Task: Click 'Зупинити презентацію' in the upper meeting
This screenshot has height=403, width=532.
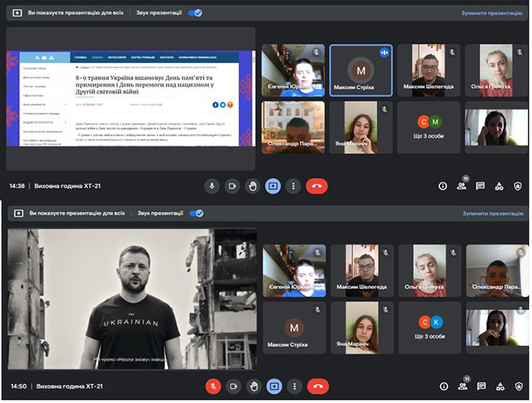Action: (x=491, y=13)
